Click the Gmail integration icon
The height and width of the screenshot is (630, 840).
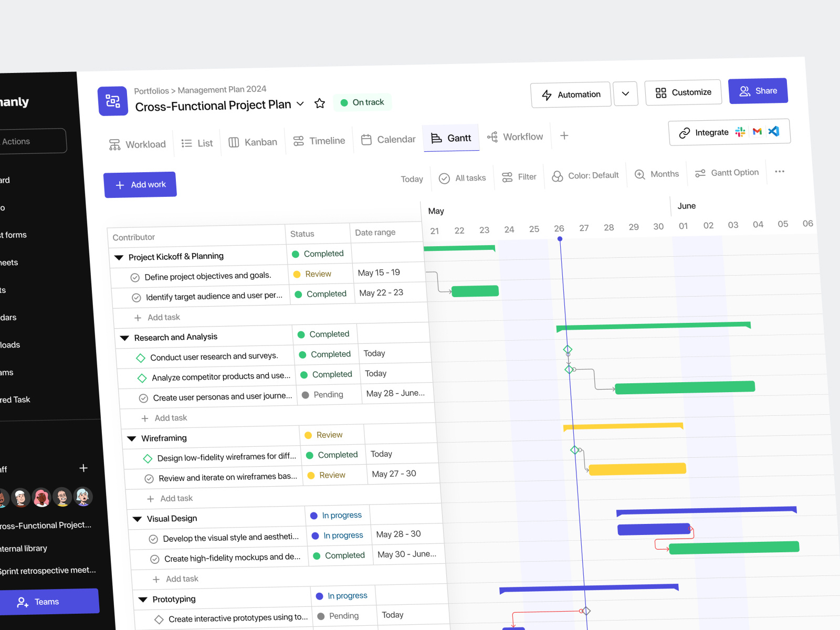(x=757, y=131)
